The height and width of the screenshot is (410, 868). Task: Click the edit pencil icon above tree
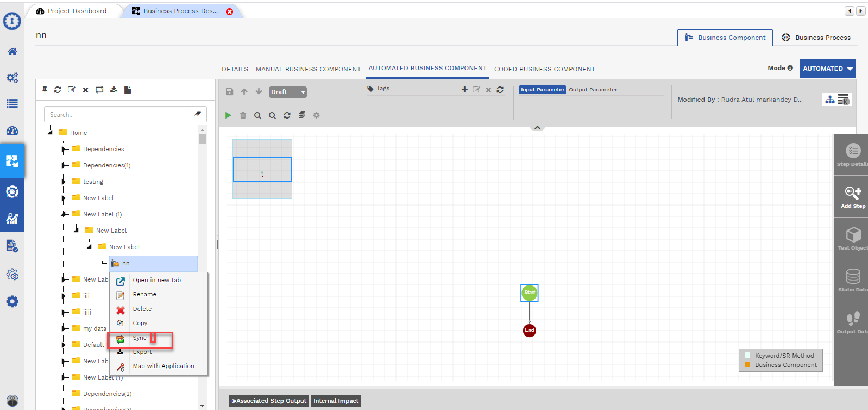(71, 90)
